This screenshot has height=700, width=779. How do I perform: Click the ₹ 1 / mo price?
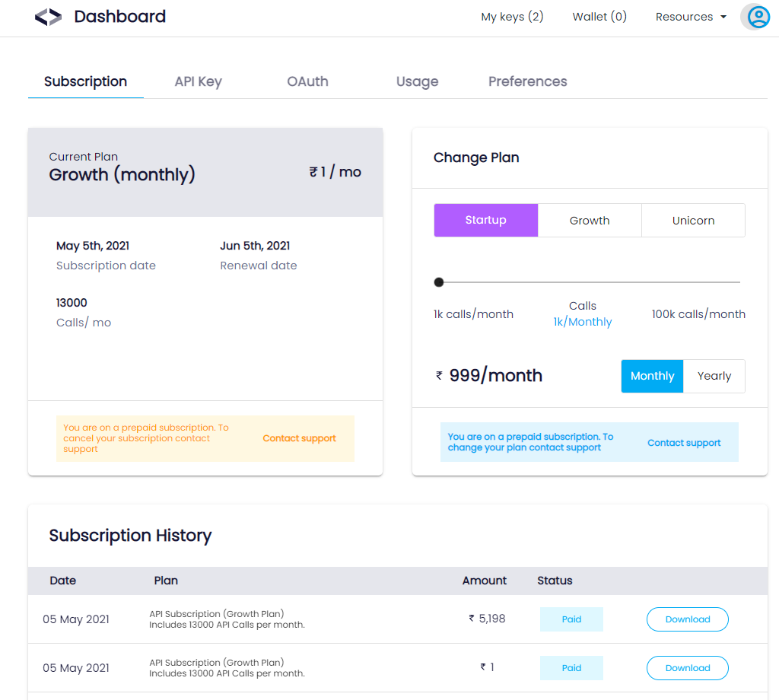point(335,172)
